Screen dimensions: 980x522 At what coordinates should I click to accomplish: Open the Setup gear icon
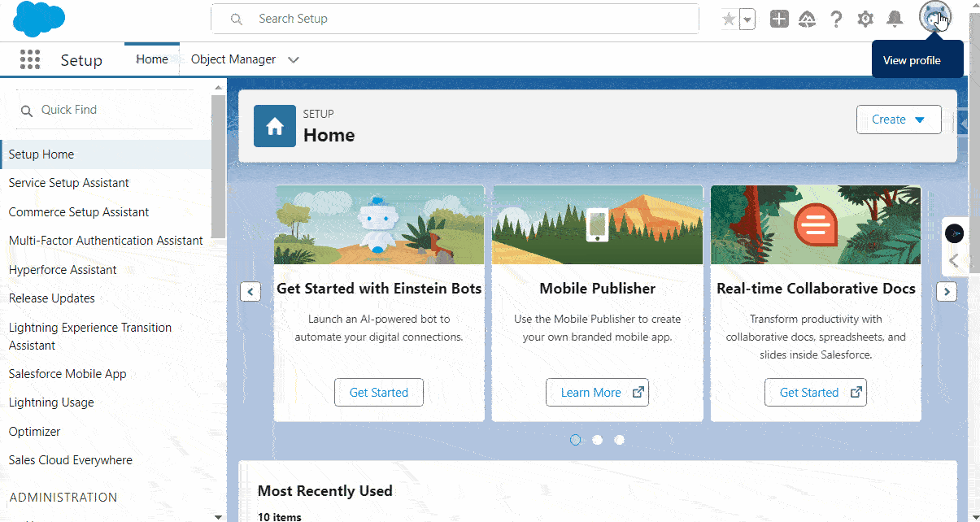(x=865, y=20)
